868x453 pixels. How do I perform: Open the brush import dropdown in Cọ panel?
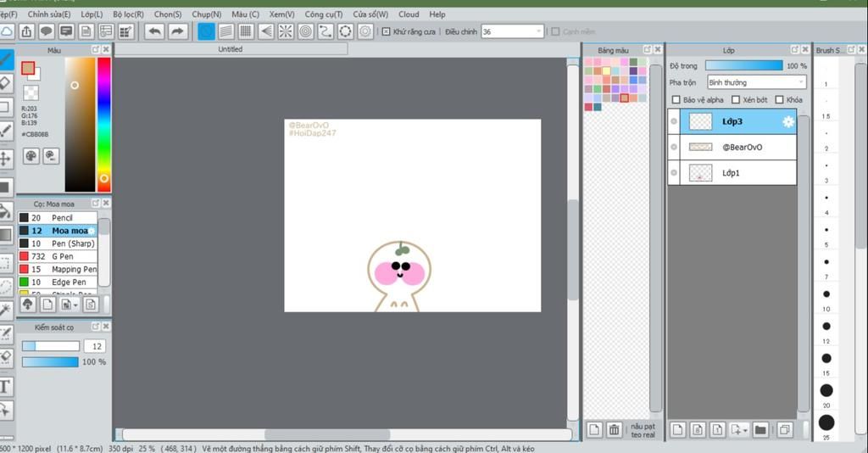point(75,305)
